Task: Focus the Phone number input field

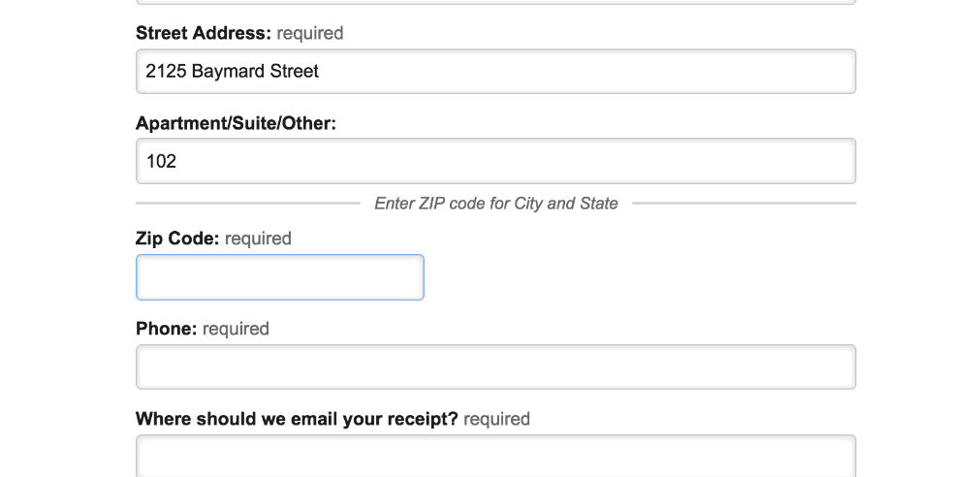Action: (x=495, y=367)
